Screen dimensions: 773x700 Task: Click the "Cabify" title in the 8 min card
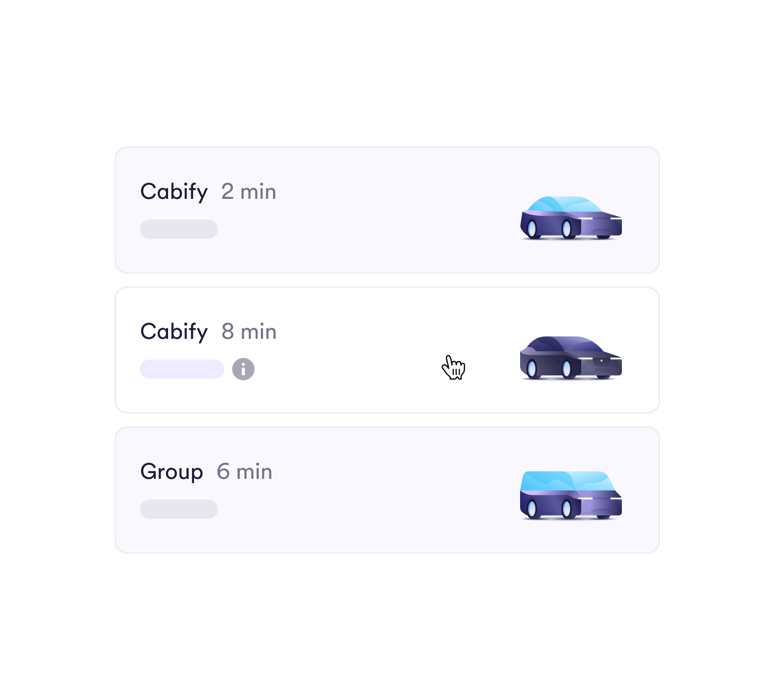pyautogui.click(x=174, y=331)
